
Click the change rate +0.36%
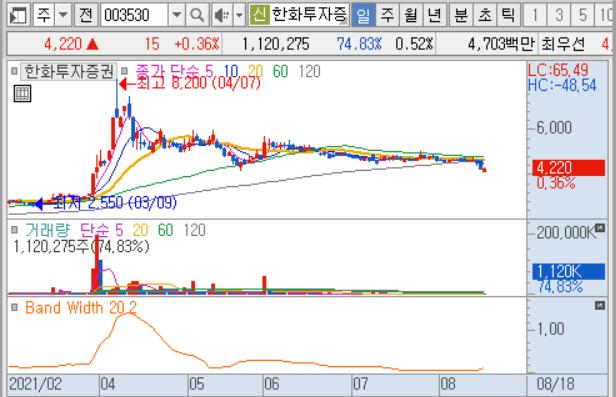pos(197,44)
